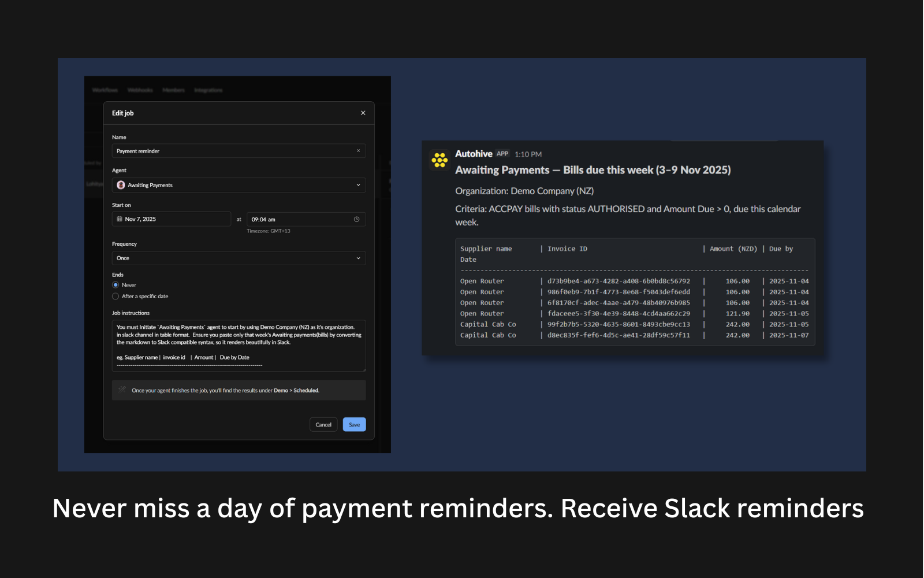Click the 121.90 amount value
This screenshot has height=578, width=924.
(737, 314)
